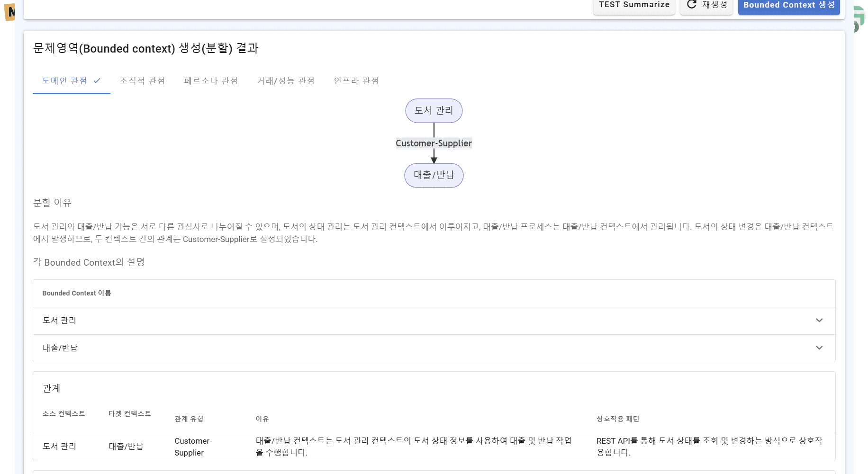Click the blue Bounded Context 생성 button
Image resolution: width=868 pixels, height=474 pixels.
click(788, 6)
